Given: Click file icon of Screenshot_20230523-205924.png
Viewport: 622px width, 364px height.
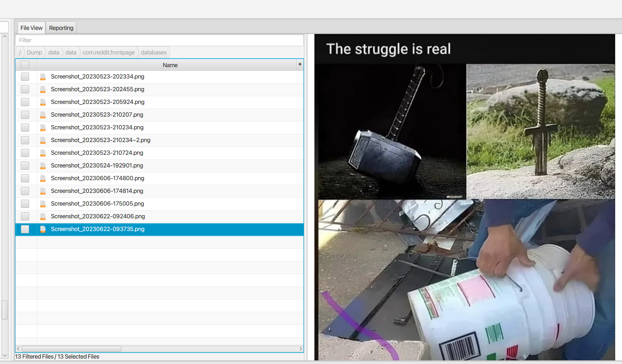Looking at the screenshot, I should pyautogui.click(x=43, y=102).
